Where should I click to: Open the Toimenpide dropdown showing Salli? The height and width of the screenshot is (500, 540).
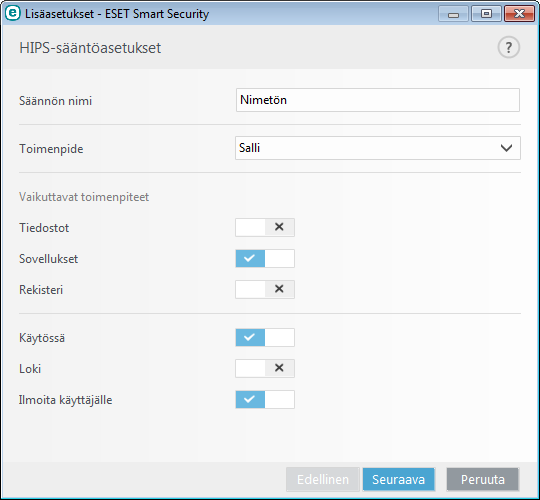click(378, 148)
